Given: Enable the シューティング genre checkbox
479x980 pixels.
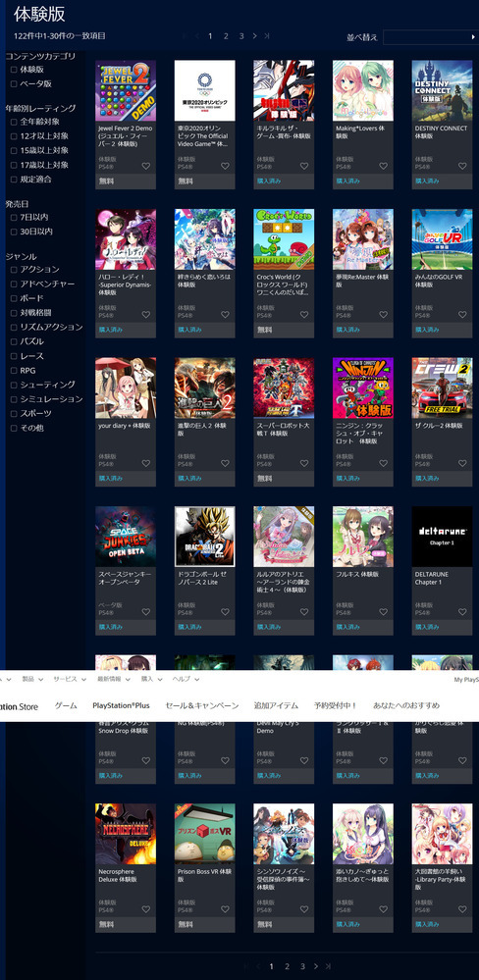Looking at the screenshot, I should 15,385.
